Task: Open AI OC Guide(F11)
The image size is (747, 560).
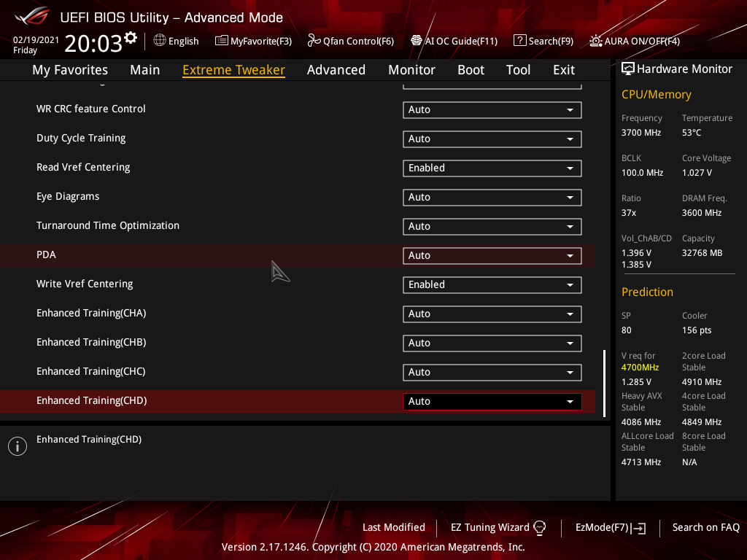Action: point(454,41)
